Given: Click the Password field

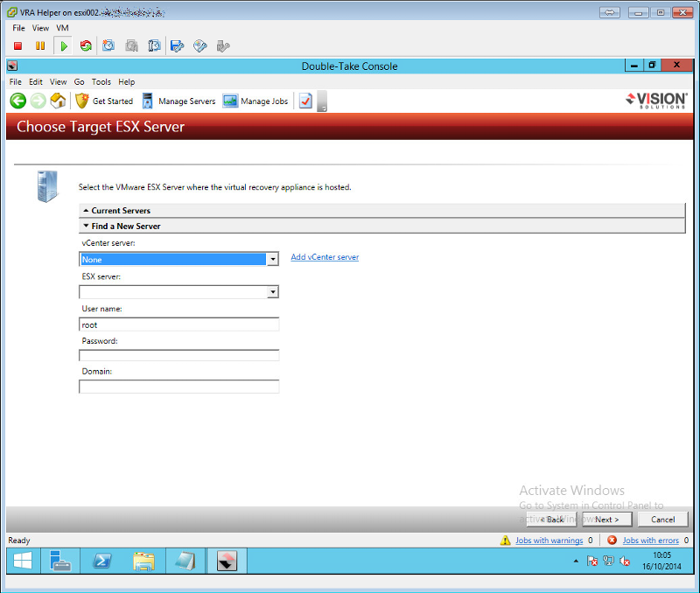Looking at the screenshot, I should click(179, 355).
